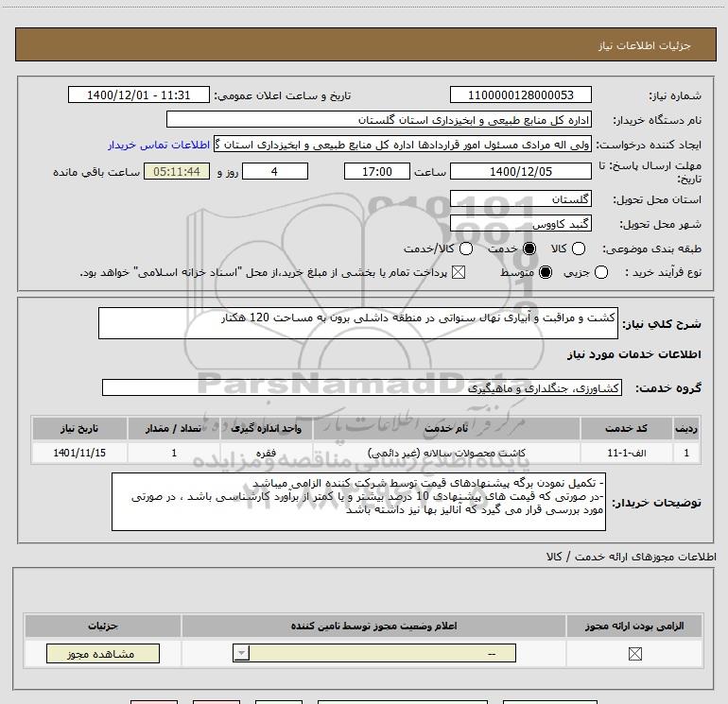Screen dimensions: 728x704
Task: Click the service group field کشاورزی، جنگلداری و ماهیگیری
Action: [362, 388]
